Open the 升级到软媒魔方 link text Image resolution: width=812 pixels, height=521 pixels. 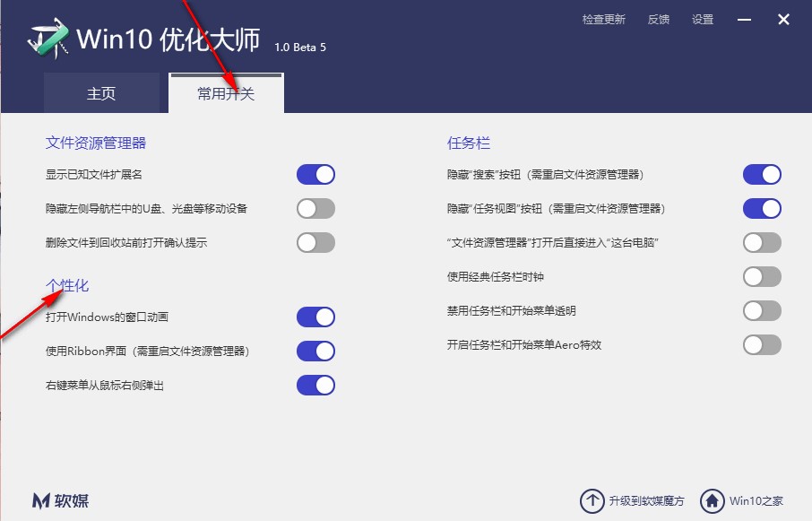[646, 500]
